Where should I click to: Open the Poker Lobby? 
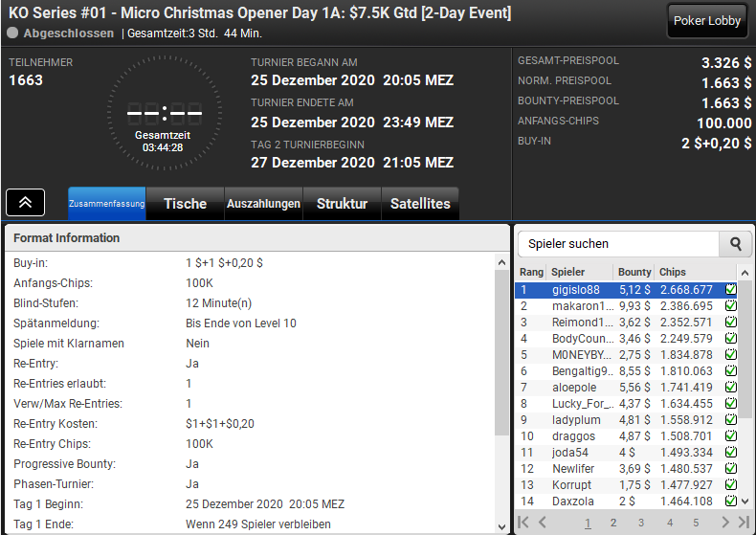[707, 21]
